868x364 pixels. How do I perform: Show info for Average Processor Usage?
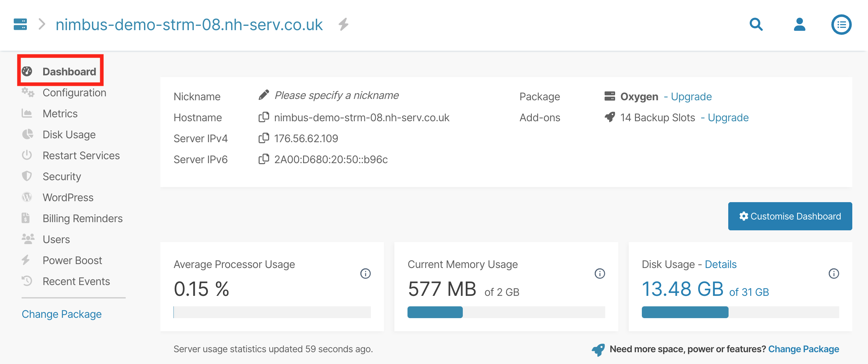click(365, 273)
